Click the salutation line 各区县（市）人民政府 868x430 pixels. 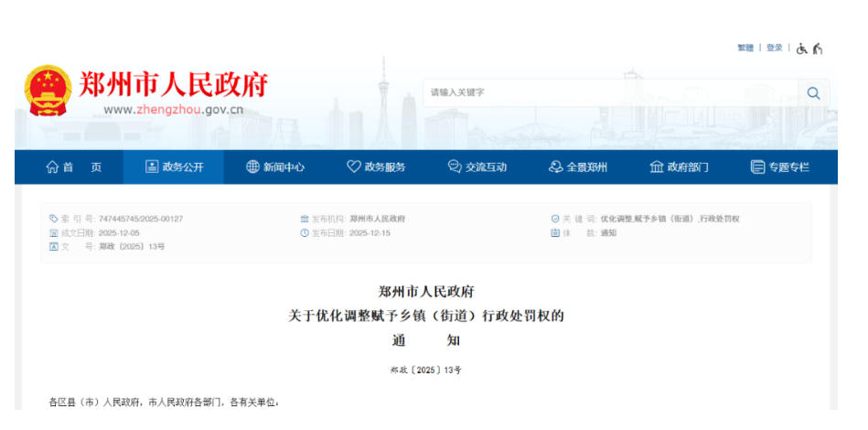click(164, 403)
